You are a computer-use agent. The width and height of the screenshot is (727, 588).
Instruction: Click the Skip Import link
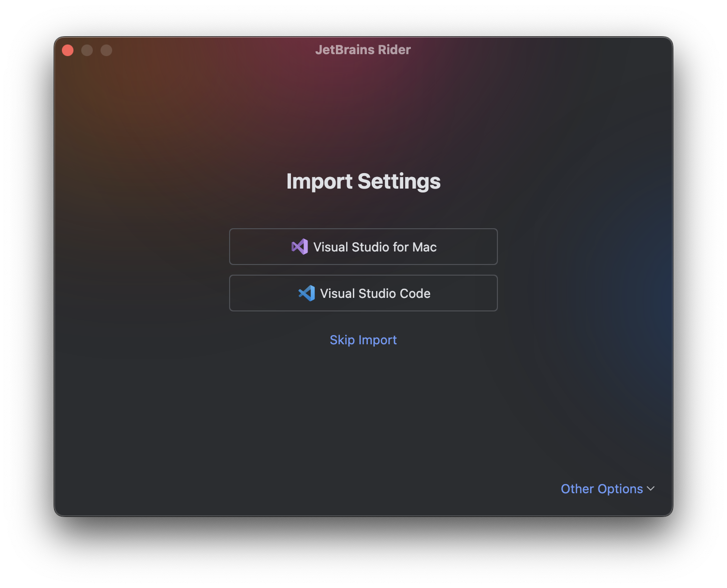pyautogui.click(x=363, y=340)
